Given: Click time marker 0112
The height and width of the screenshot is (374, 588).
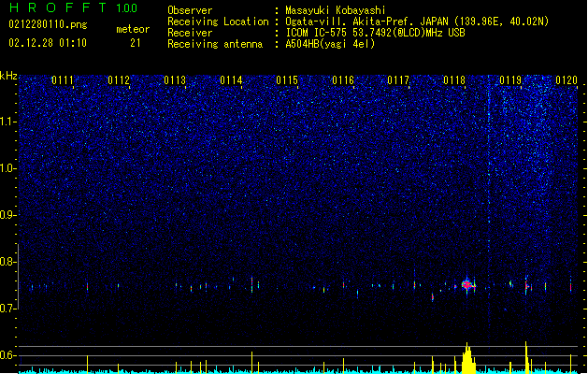Looking at the screenshot, I should pos(119,80).
